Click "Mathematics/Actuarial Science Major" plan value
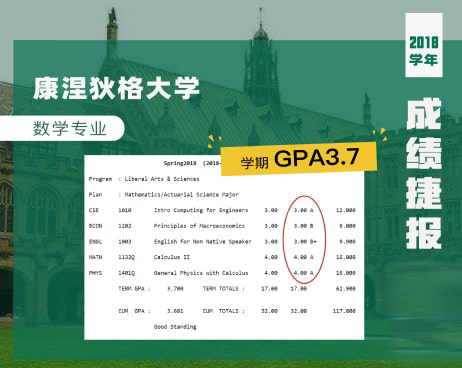This screenshot has height=368, width=462. 181,194
